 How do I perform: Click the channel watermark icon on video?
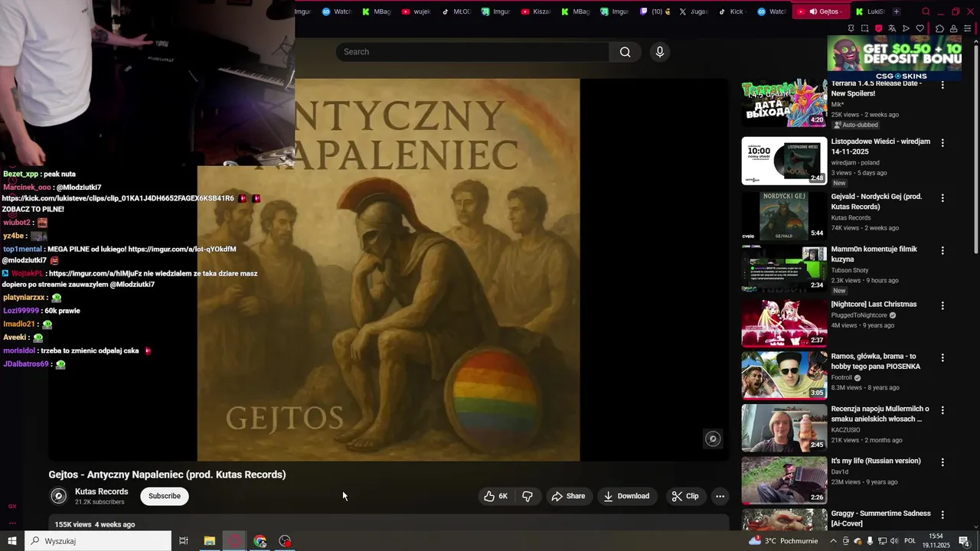713,439
